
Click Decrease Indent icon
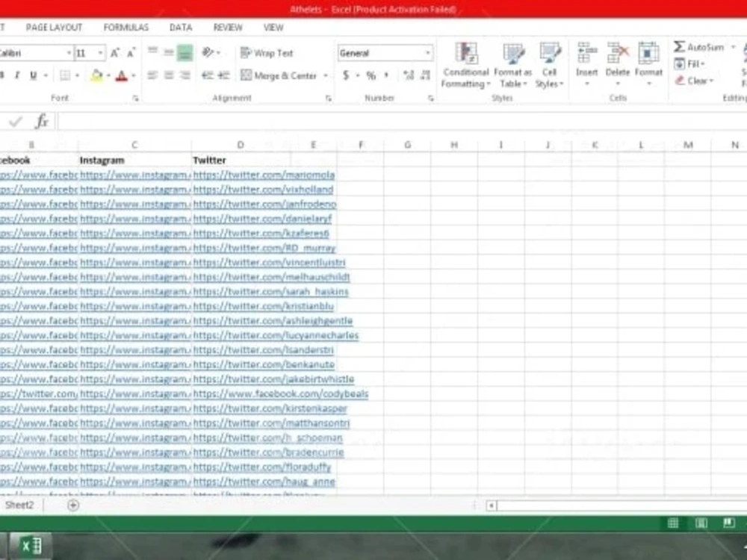coord(207,75)
